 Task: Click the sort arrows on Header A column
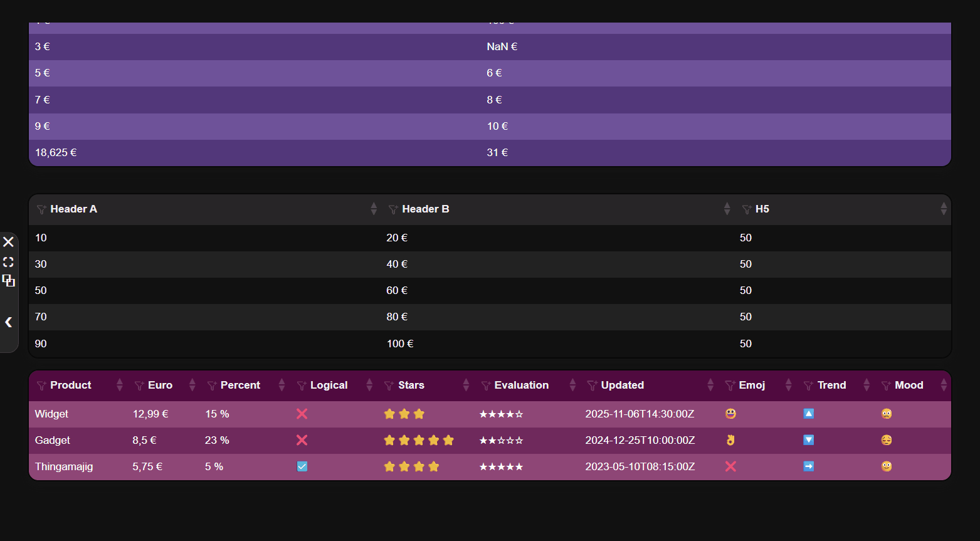(374, 209)
